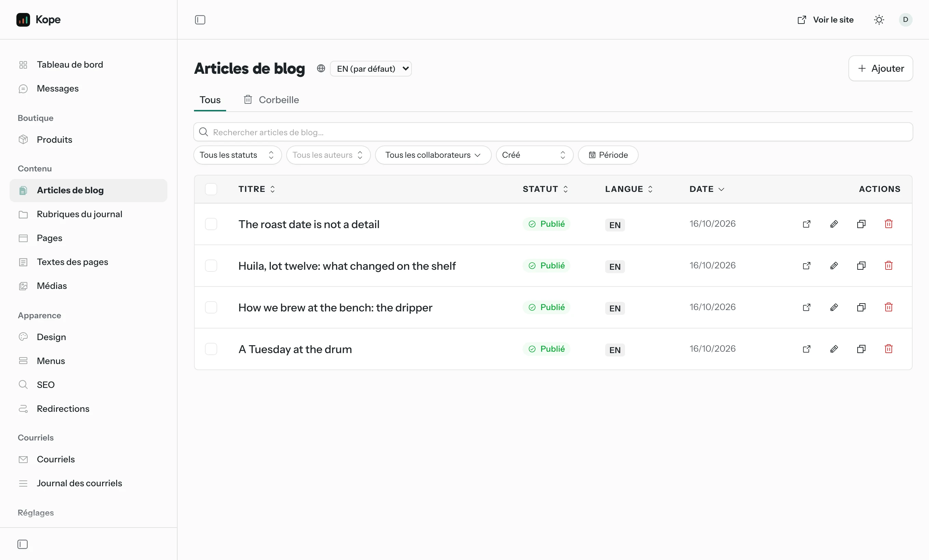
Task: Open the Période date filter
Action: (608, 155)
